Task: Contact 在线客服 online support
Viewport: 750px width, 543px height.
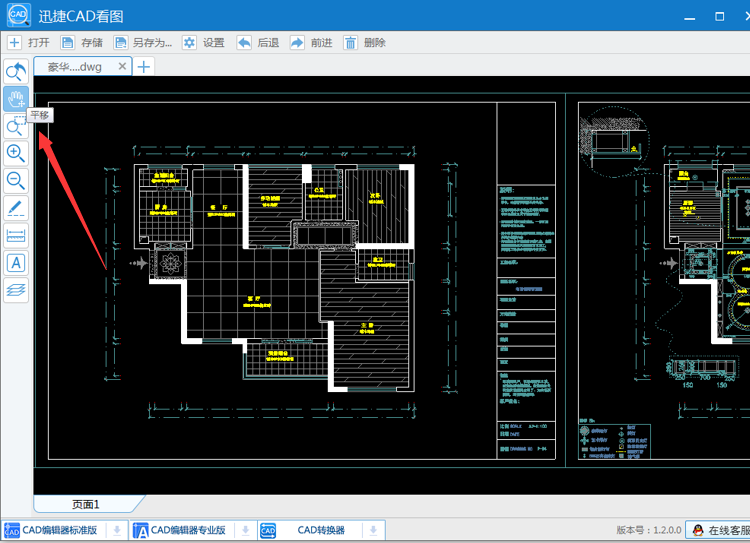Action: (x=719, y=530)
